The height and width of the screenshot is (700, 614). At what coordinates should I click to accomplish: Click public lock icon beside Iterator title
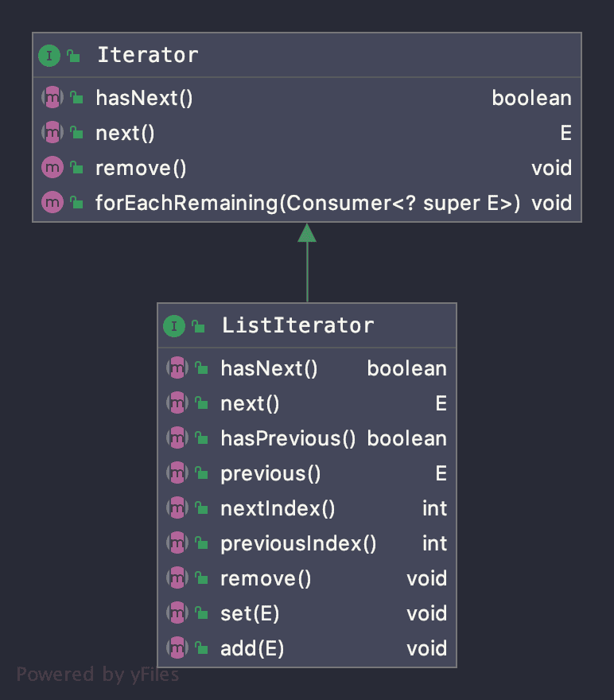73,56
